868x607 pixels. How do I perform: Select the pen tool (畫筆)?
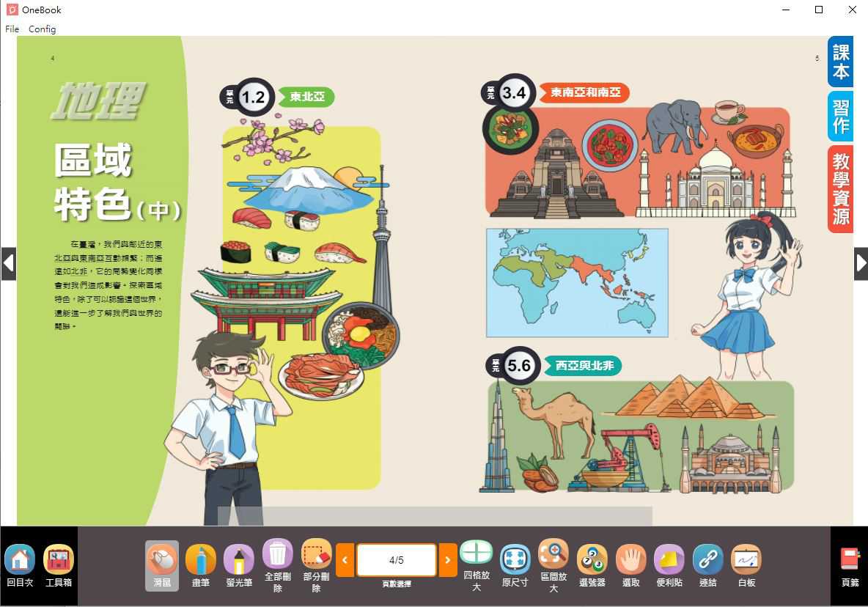coord(200,565)
